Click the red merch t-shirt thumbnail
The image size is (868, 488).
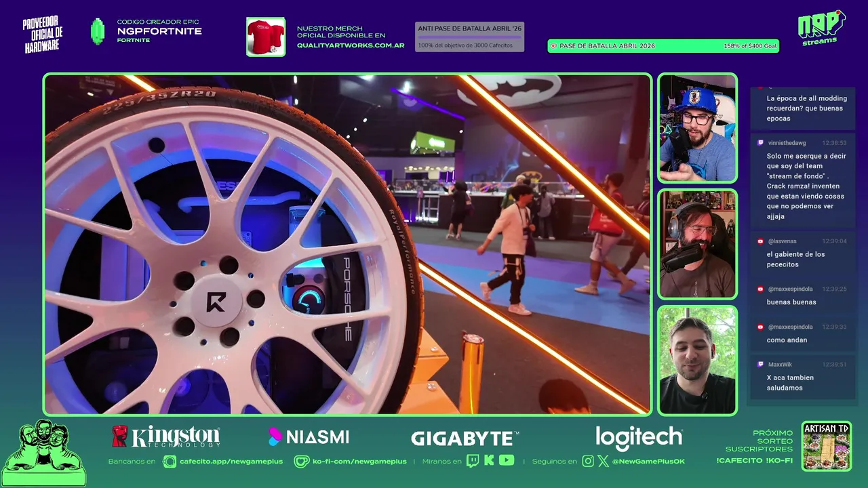[x=266, y=37]
